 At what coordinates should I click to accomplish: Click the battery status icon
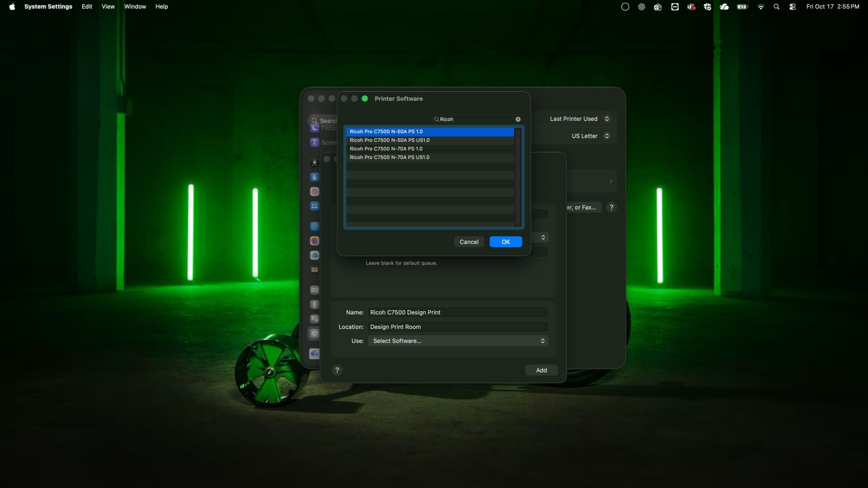pos(742,7)
